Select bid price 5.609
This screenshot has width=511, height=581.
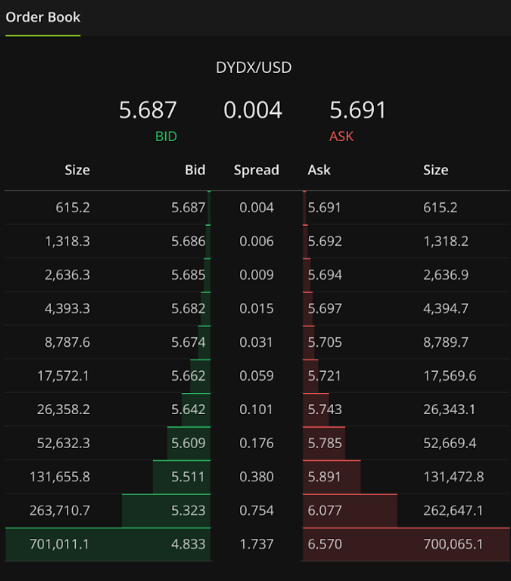(x=188, y=443)
